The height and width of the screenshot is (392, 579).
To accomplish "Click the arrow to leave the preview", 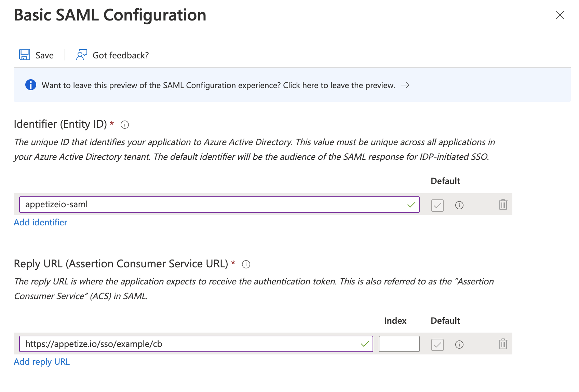I will click(405, 85).
